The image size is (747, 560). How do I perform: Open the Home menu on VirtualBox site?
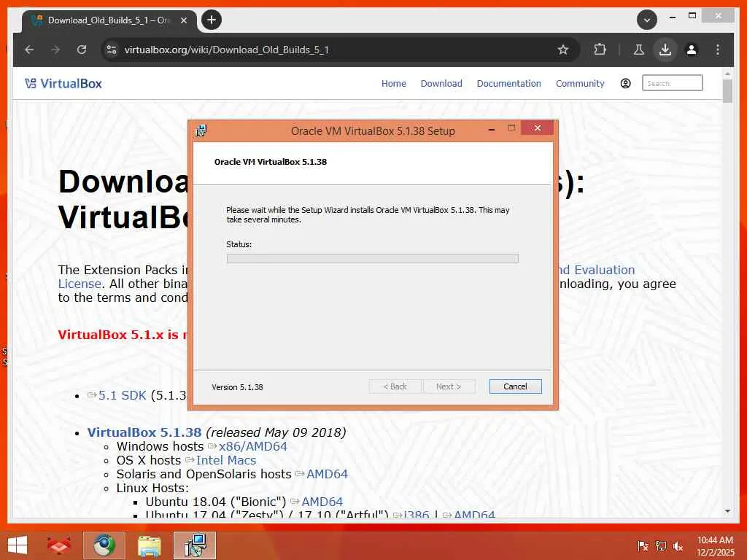(393, 83)
